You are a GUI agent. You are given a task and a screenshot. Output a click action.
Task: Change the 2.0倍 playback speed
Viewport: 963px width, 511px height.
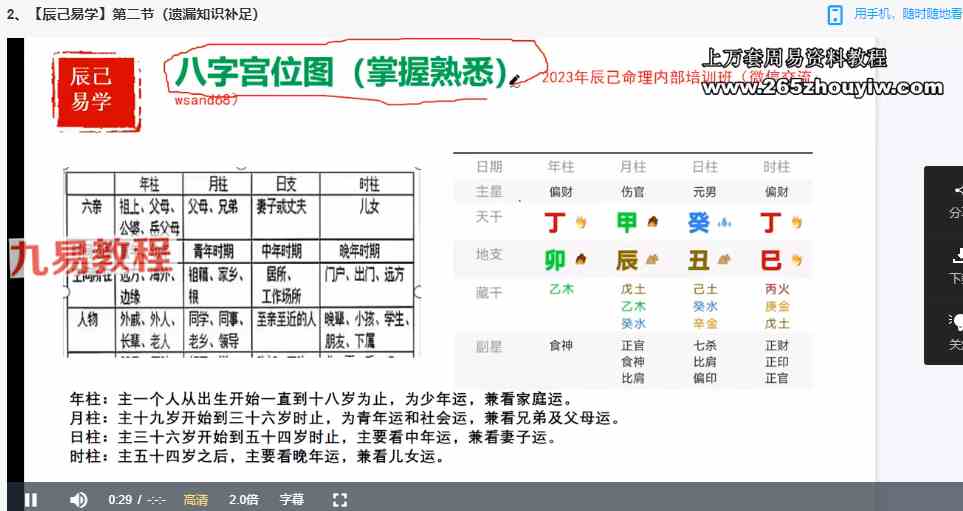244,499
